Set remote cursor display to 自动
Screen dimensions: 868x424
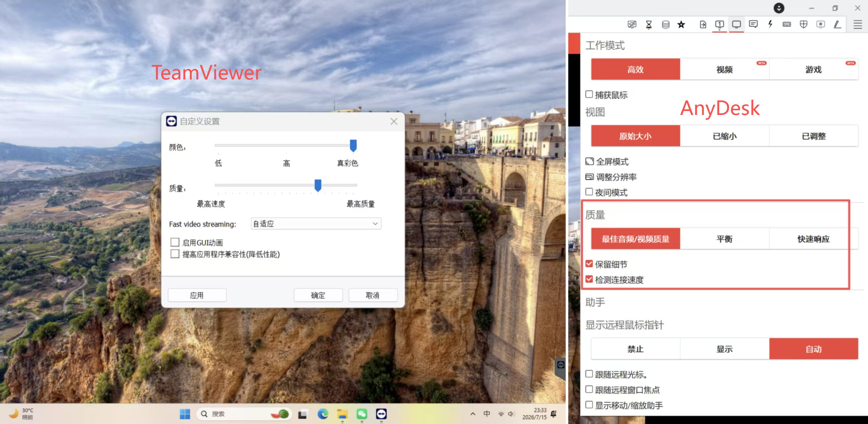click(x=813, y=349)
